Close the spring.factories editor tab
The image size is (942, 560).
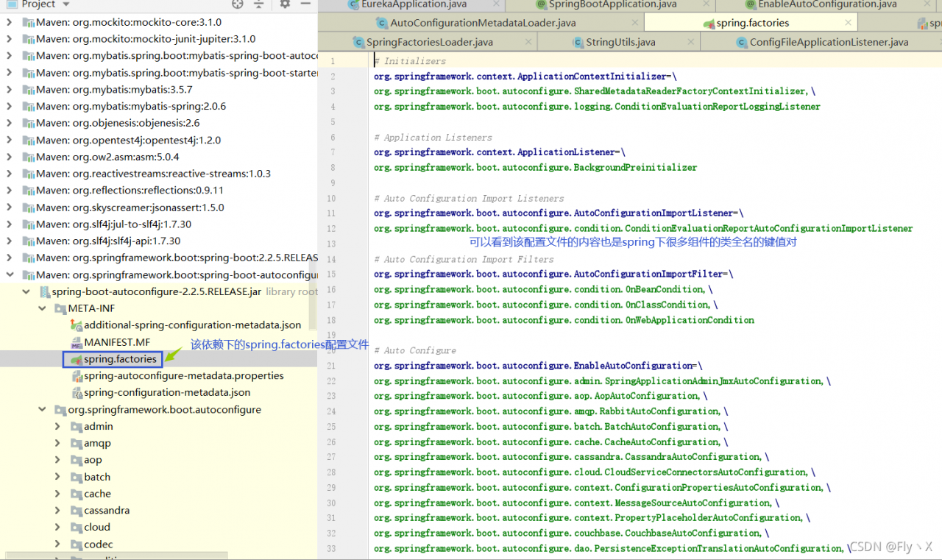[x=849, y=23]
